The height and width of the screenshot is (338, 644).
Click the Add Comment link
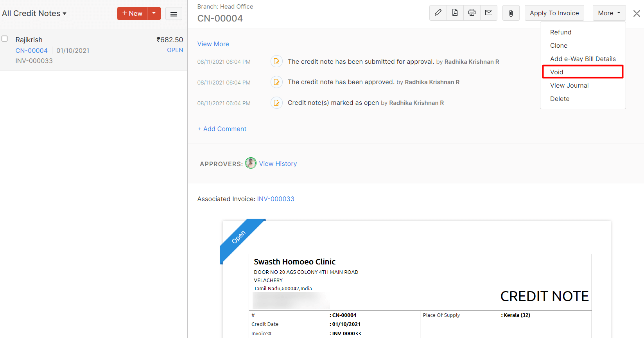point(222,129)
